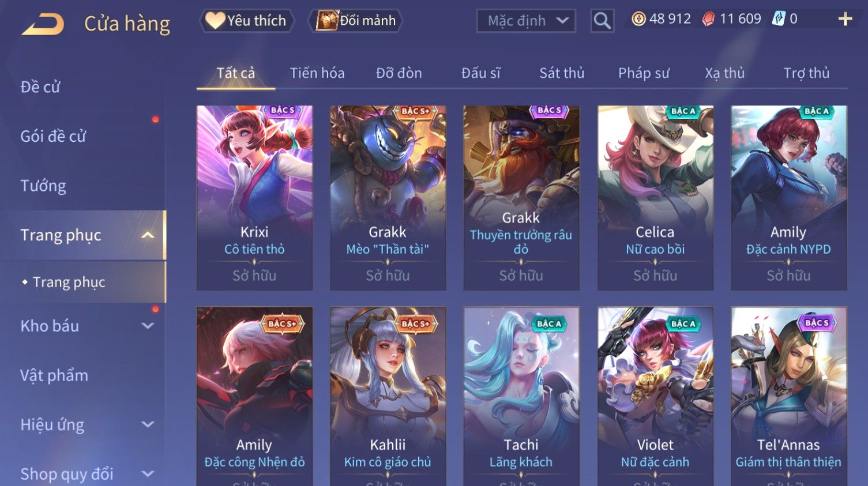The width and height of the screenshot is (868, 486).
Task: Click the gold coin currency icon
Action: point(638,19)
